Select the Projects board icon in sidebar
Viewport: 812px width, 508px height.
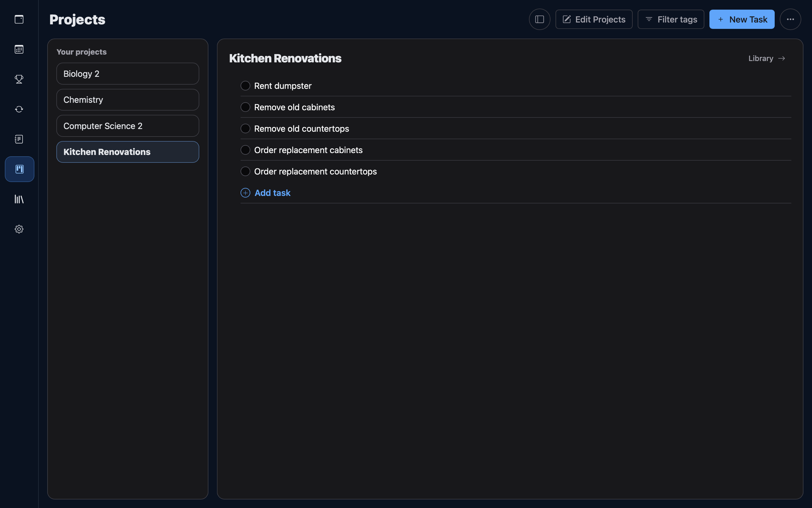(x=19, y=169)
